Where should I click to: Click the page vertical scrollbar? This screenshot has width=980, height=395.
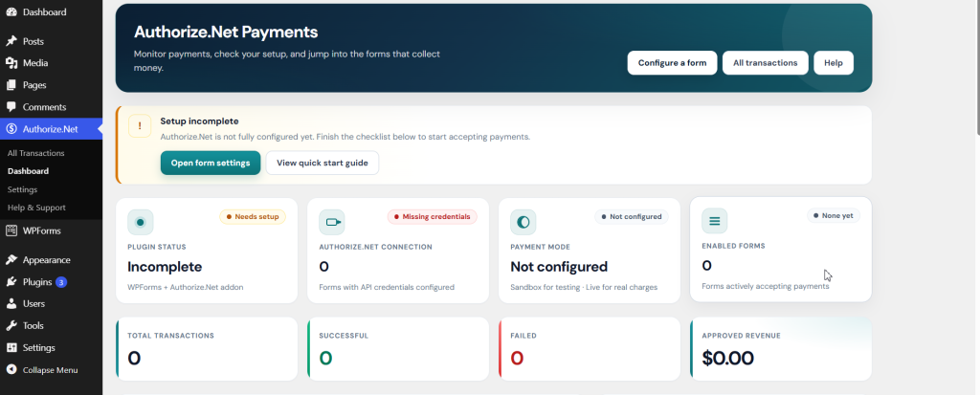[976, 66]
